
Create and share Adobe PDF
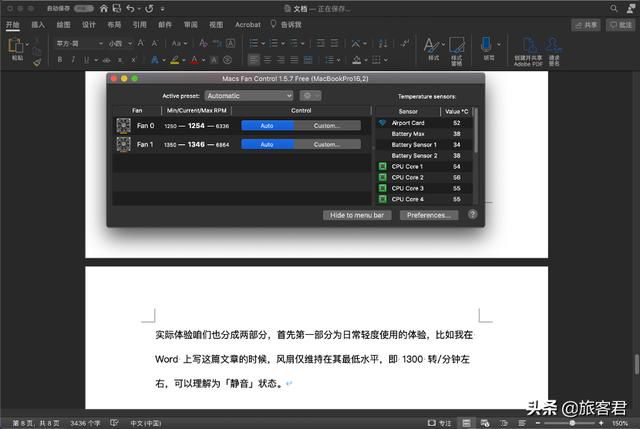tap(529, 51)
